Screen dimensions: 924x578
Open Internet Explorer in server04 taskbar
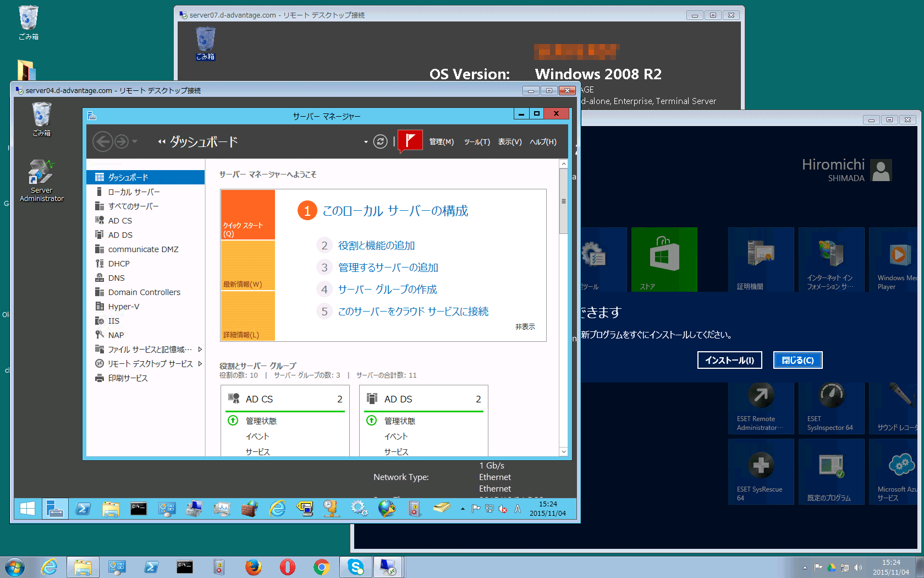pyautogui.click(x=277, y=509)
